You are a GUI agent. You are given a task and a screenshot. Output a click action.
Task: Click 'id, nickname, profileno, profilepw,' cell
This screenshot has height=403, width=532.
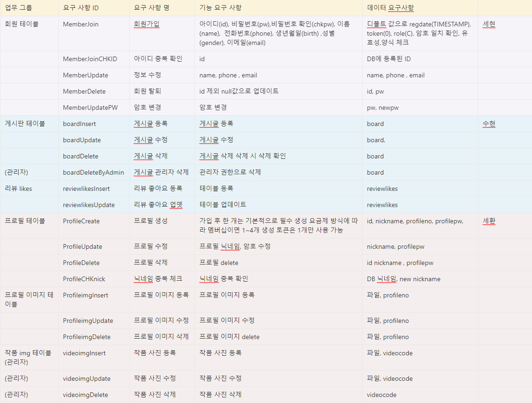(x=420, y=226)
